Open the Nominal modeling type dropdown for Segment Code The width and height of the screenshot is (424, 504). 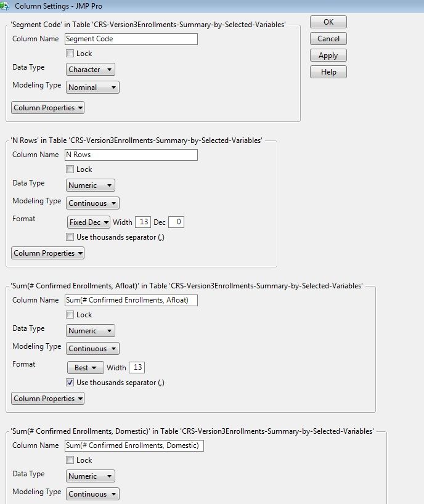click(x=92, y=87)
